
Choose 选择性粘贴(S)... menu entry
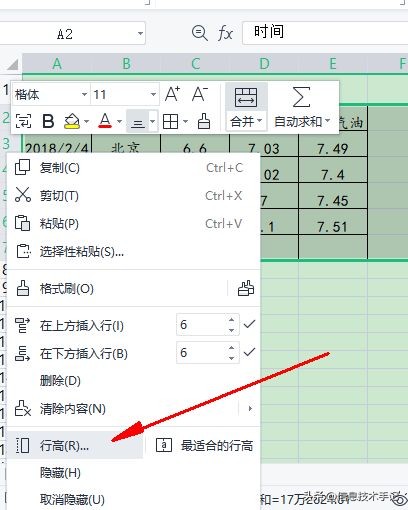(133, 252)
